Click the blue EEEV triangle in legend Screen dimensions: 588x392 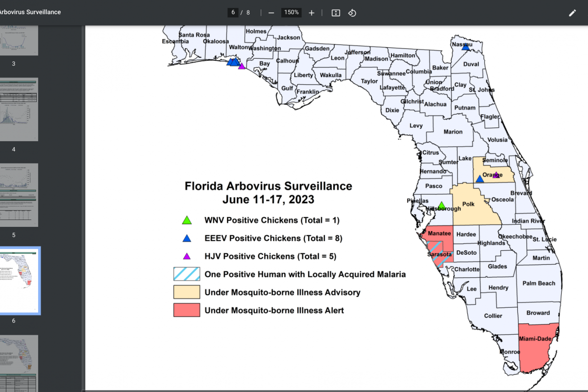[x=187, y=239]
